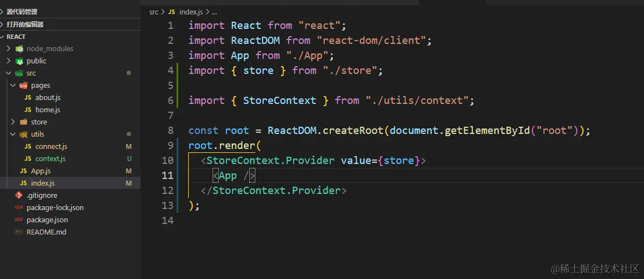This screenshot has height=279, width=644.
Task: Open connect.js file
Action: (51, 146)
